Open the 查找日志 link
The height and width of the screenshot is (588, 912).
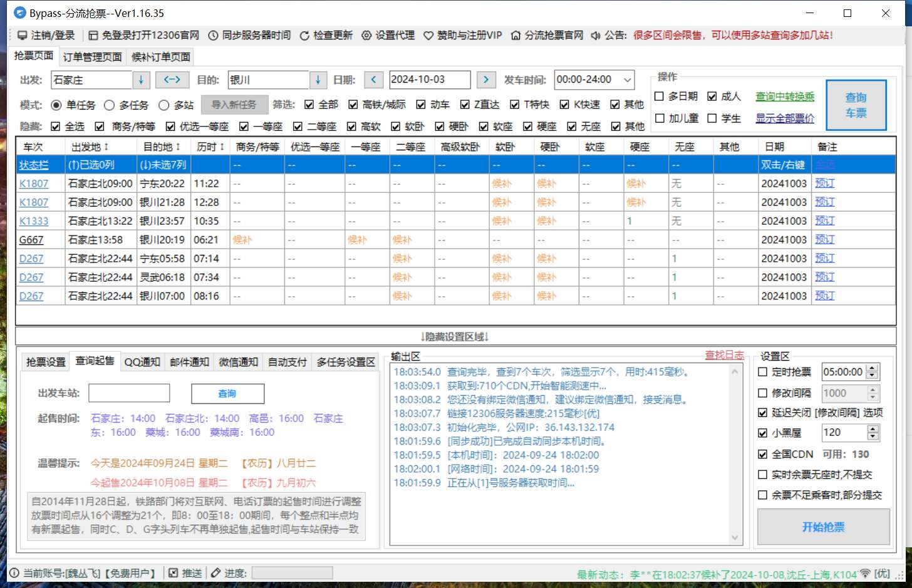pos(725,355)
